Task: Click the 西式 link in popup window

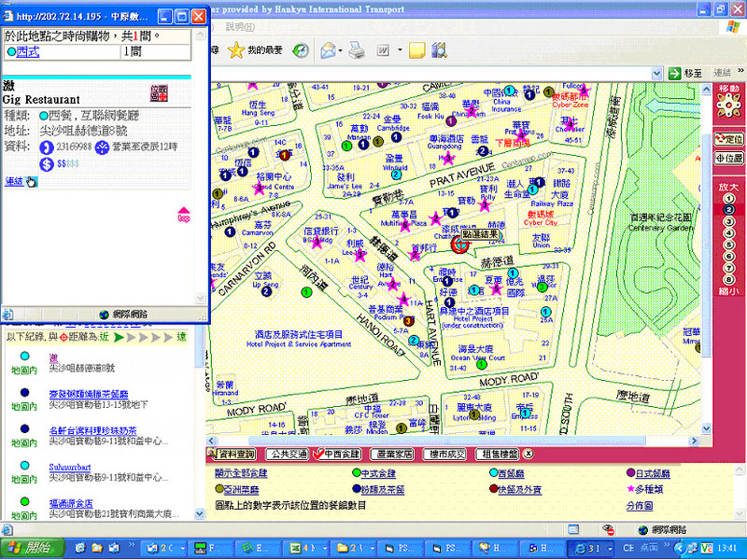Action: coord(27,52)
